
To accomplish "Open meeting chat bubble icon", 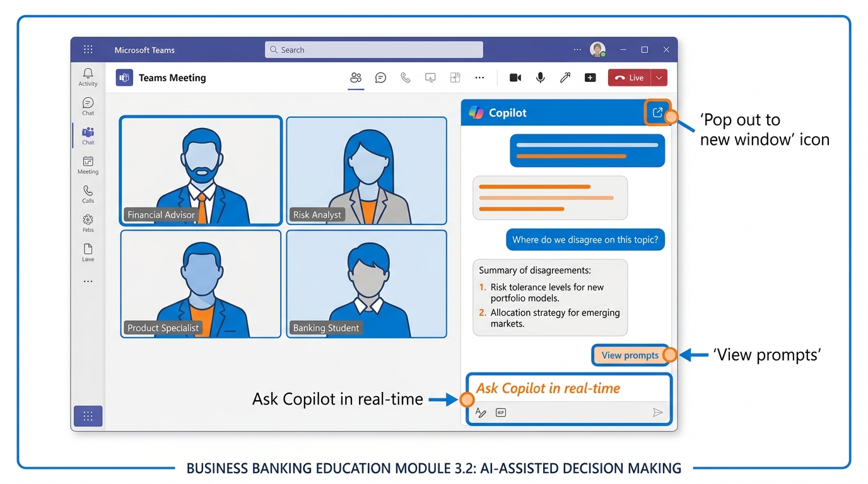I will coord(380,78).
